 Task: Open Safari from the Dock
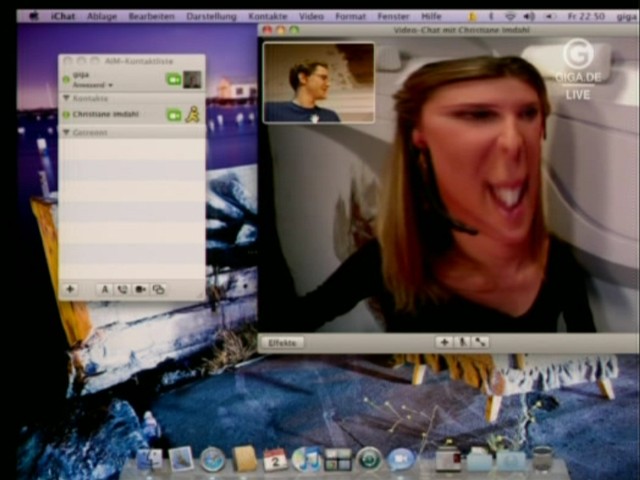click(x=212, y=459)
